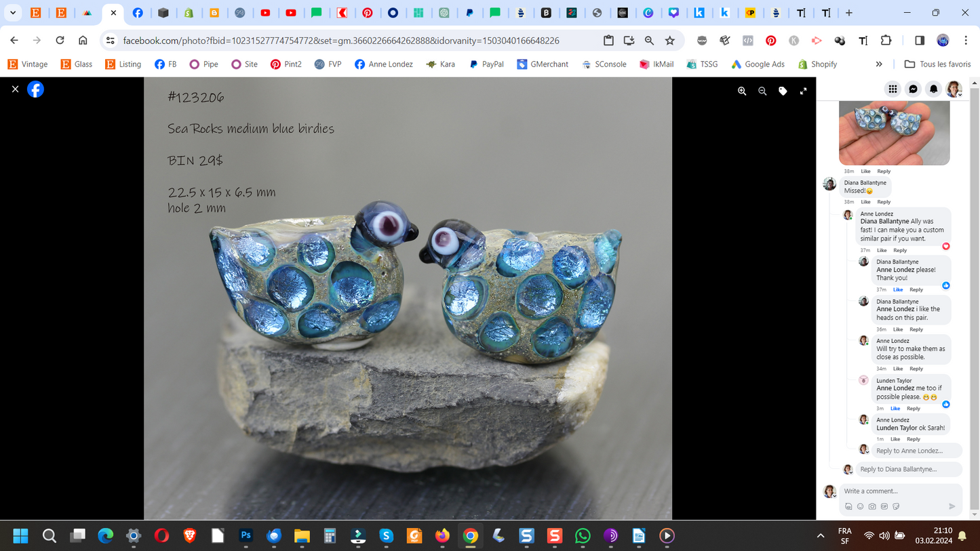This screenshot has width=980, height=551.
Task: Open the Facebook apps grid menu
Action: click(893, 89)
